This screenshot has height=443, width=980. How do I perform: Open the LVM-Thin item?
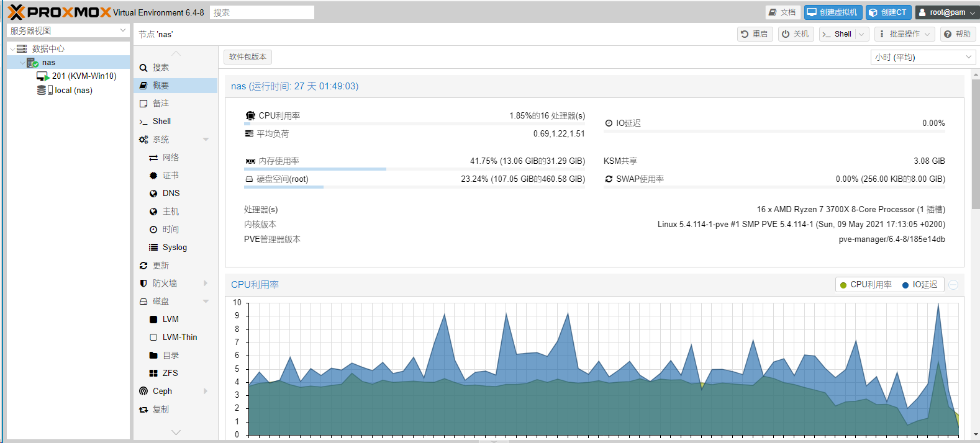176,338
